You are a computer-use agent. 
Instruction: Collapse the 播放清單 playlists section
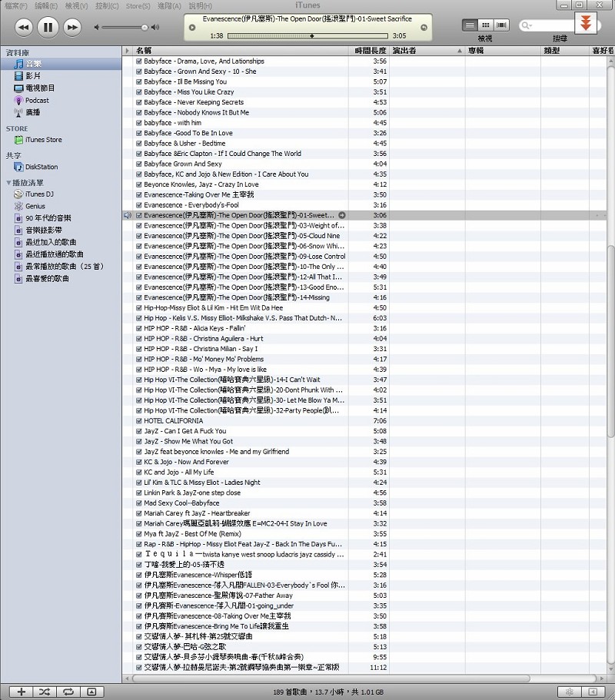click(x=8, y=183)
